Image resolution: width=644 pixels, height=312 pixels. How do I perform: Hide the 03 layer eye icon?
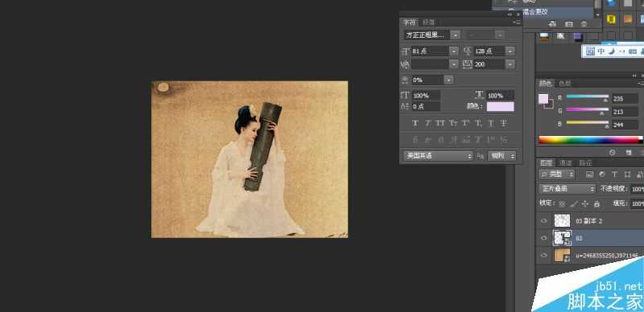544,238
